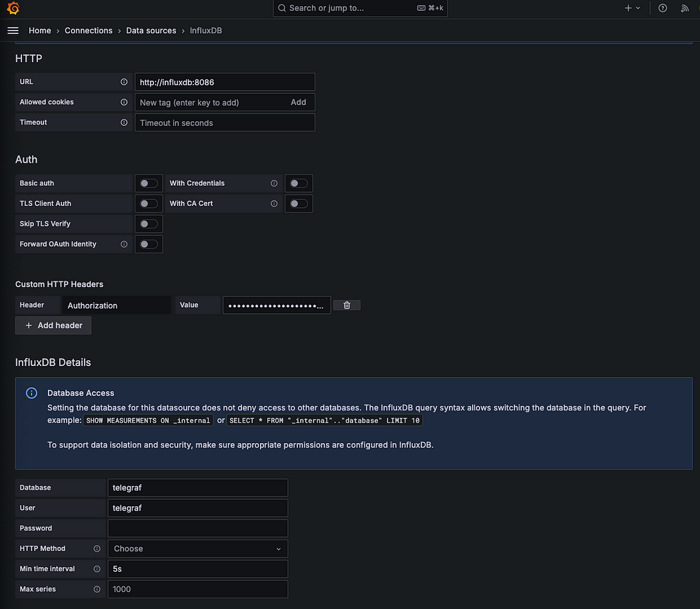Enable the With Credentials switch
The height and width of the screenshot is (609, 700).
pos(299,183)
